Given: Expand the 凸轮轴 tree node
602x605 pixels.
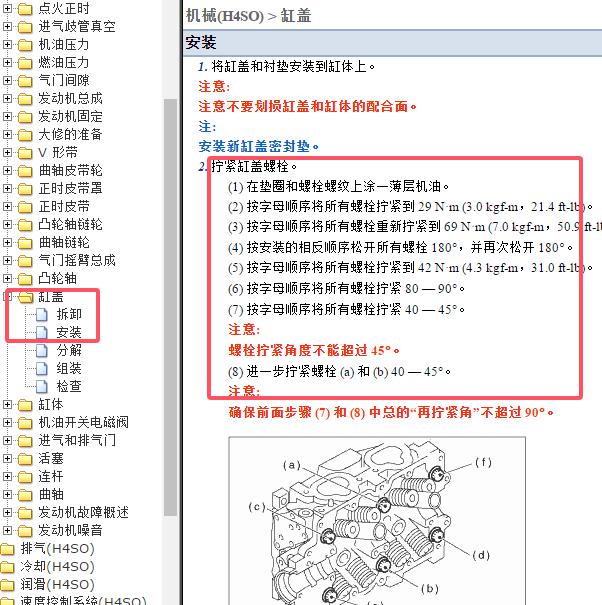Looking at the screenshot, I should (7, 279).
